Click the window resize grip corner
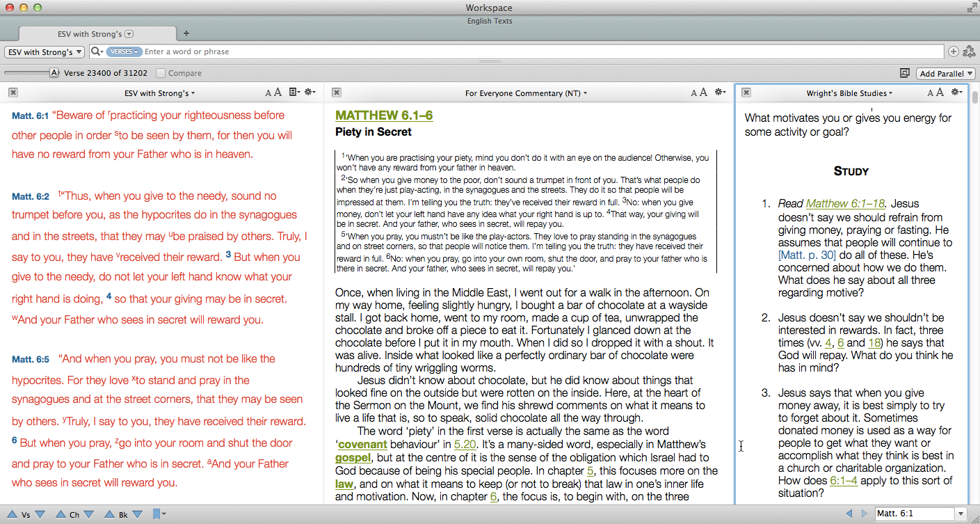Viewport: 980px width, 524px height. coord(974,518)
